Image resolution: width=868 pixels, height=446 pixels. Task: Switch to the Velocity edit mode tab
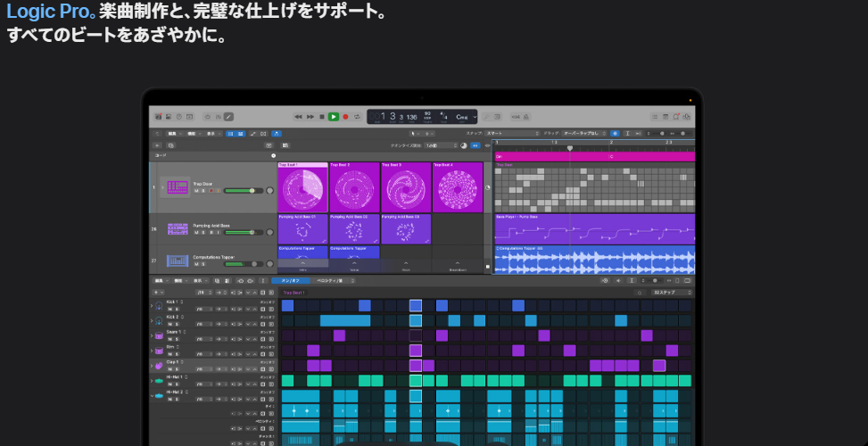(x=336, y=281)
